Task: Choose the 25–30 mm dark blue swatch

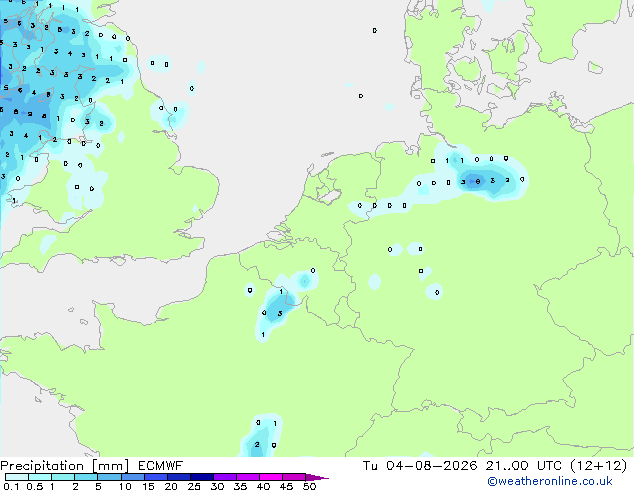Action: coord(202,477)
